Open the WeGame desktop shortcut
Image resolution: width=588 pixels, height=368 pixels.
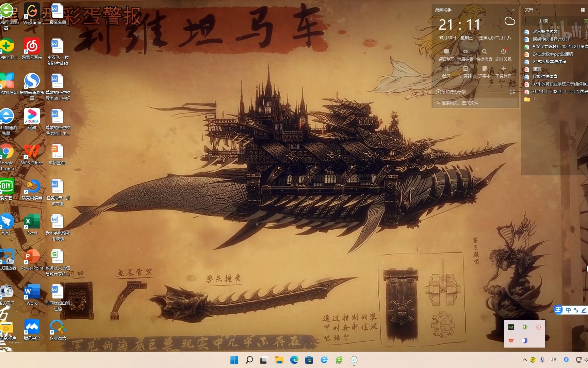coord(32,14)
